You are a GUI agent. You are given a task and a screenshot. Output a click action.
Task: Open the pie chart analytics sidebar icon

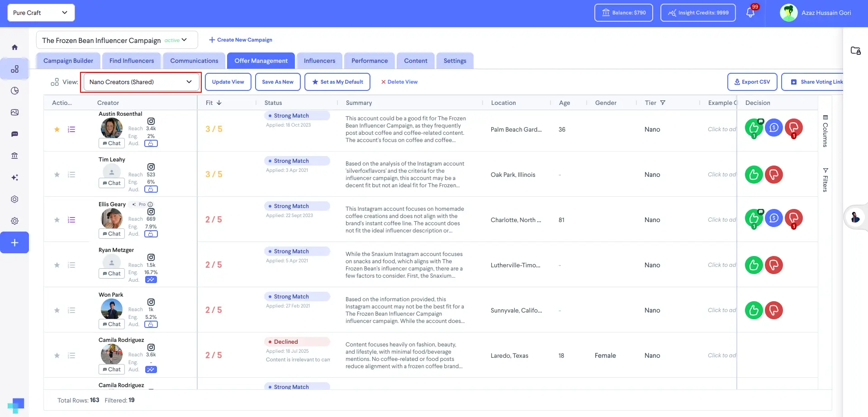pos(14,90)
